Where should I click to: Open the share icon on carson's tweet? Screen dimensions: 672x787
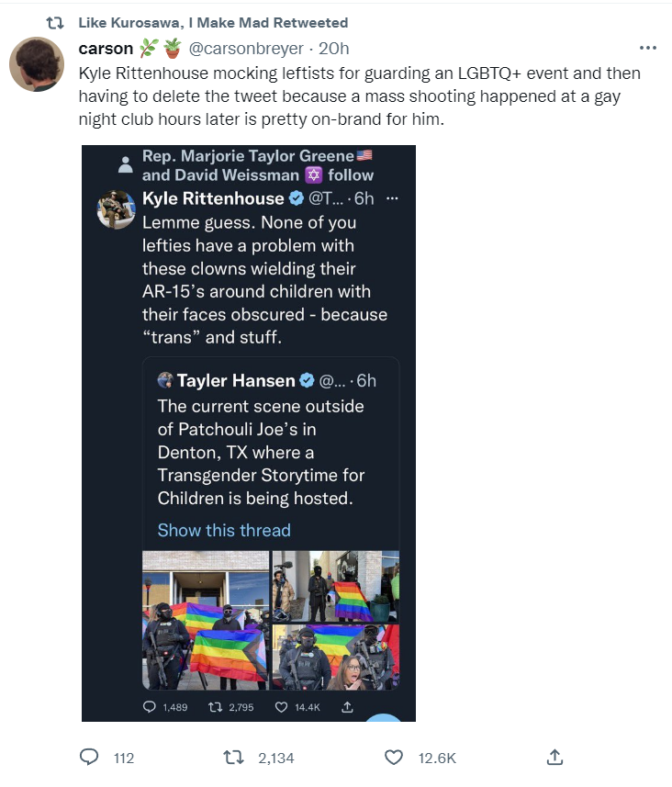(x=554, y=757)
